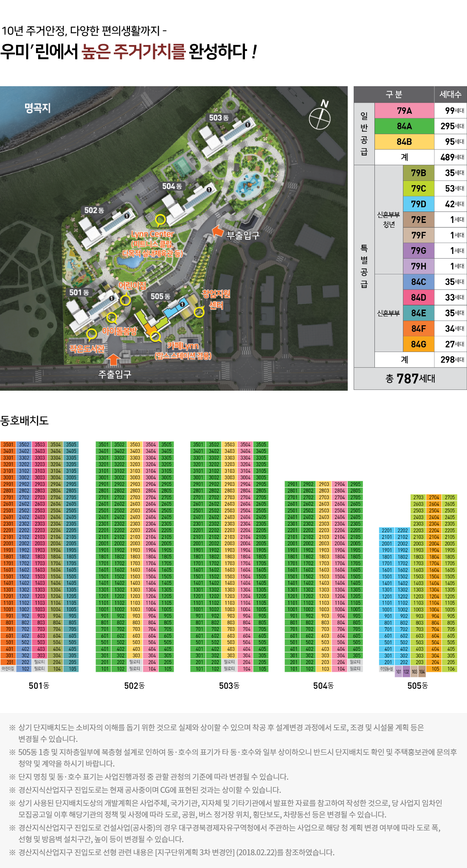Select the yellow circle marker above Lynn Center

160,220
